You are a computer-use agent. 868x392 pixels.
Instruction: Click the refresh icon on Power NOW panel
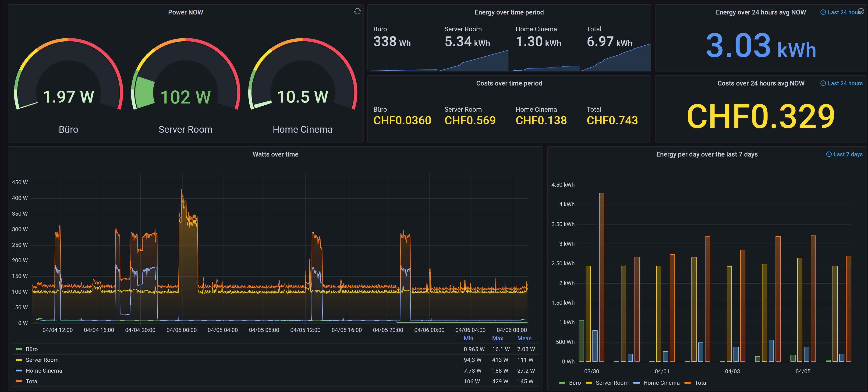(x=357, y=11)
